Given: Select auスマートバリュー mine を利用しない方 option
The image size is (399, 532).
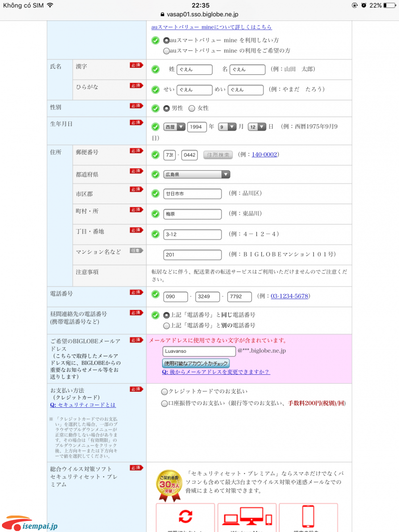Looking at the screenshot, I should point(166,40).
